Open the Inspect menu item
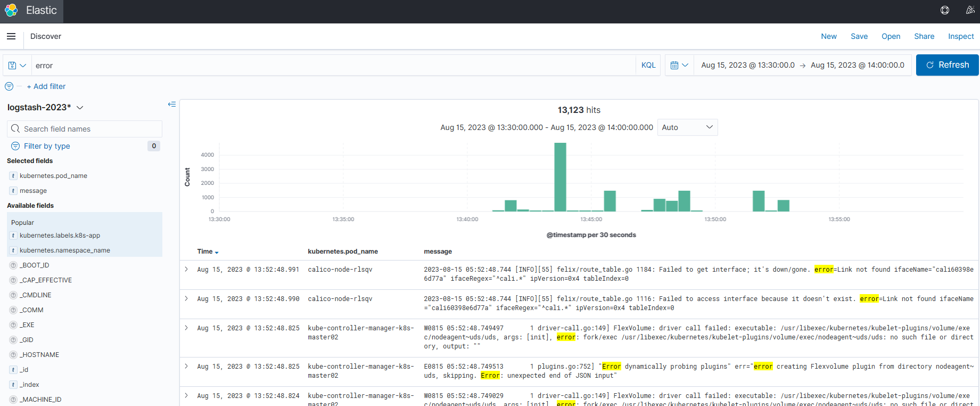The image size is (980, 406). 961,36
